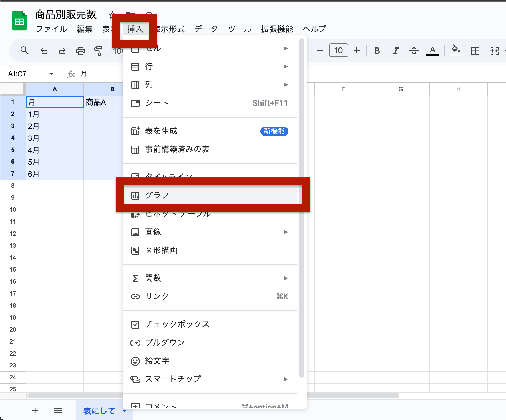Toggle bold formatting
This screenshot has width=506, height=420.
tap(377, 51)
